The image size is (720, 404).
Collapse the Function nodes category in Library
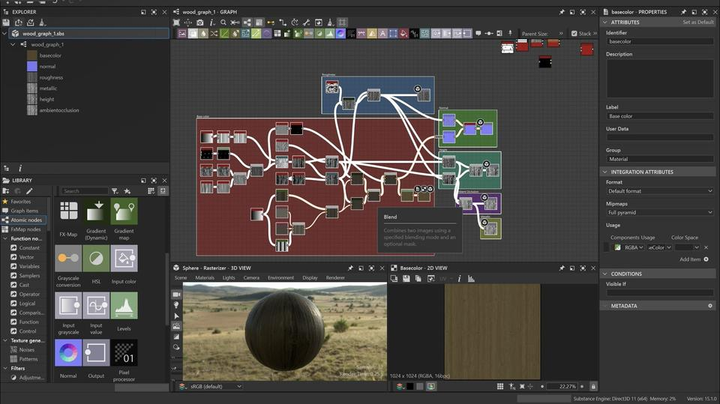point(6,239)
